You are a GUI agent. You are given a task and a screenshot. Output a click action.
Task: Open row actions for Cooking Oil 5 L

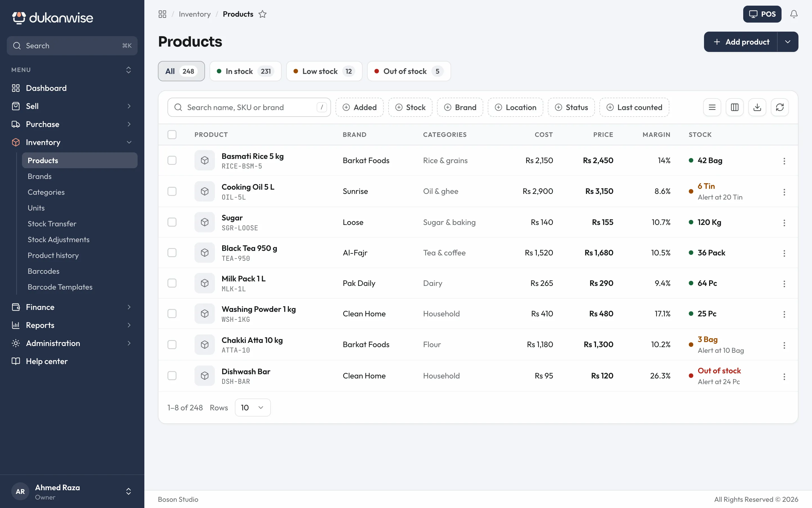(784, 192)
